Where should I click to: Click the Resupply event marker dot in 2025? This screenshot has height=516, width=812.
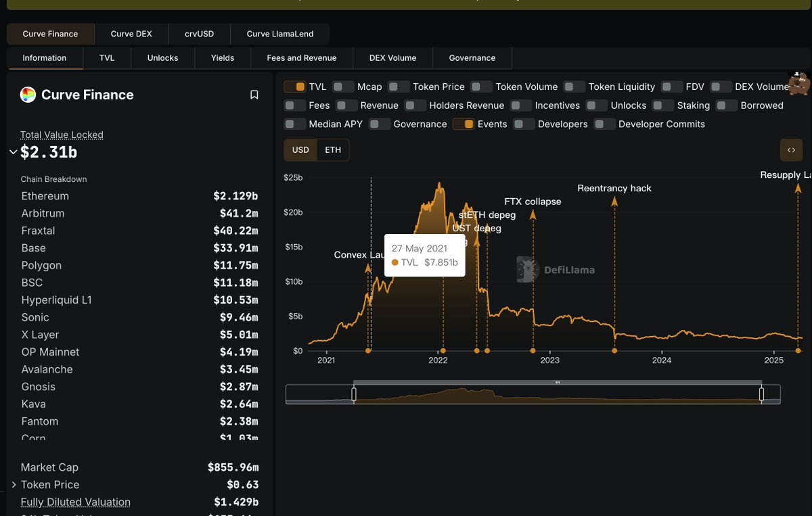click(x=798, y=350)
